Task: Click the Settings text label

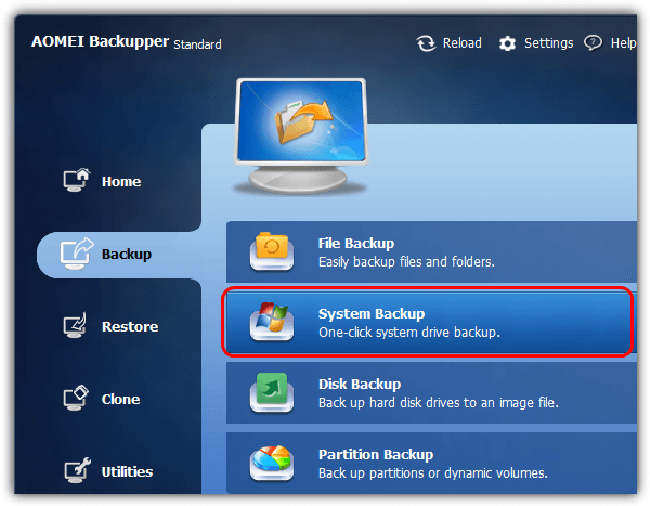Action: coord(549,44)
